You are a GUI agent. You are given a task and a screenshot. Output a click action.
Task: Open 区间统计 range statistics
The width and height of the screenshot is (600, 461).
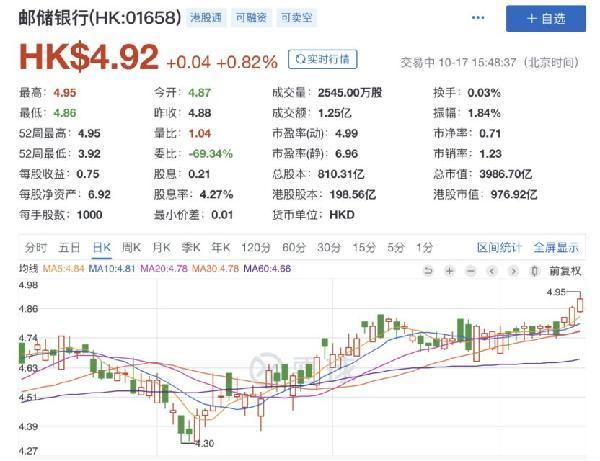[499, 248]
